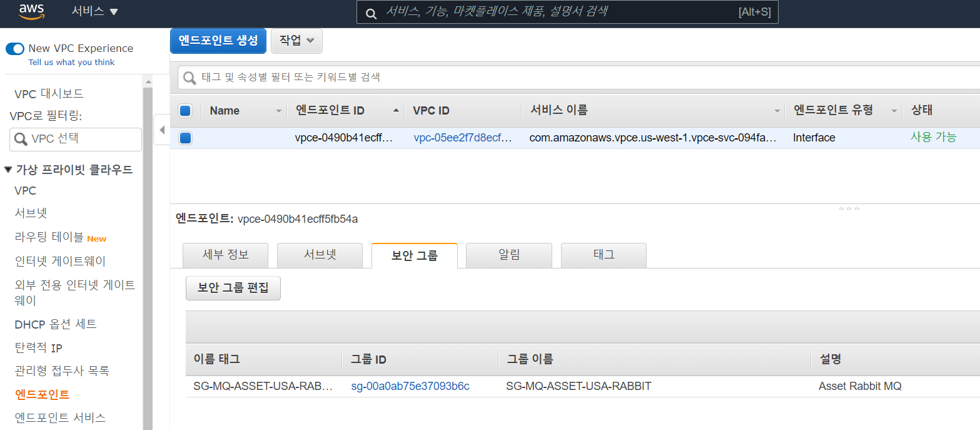Open the 서비스 dropdown menu
Screen dimensions: 980x430
pos(94,11)
